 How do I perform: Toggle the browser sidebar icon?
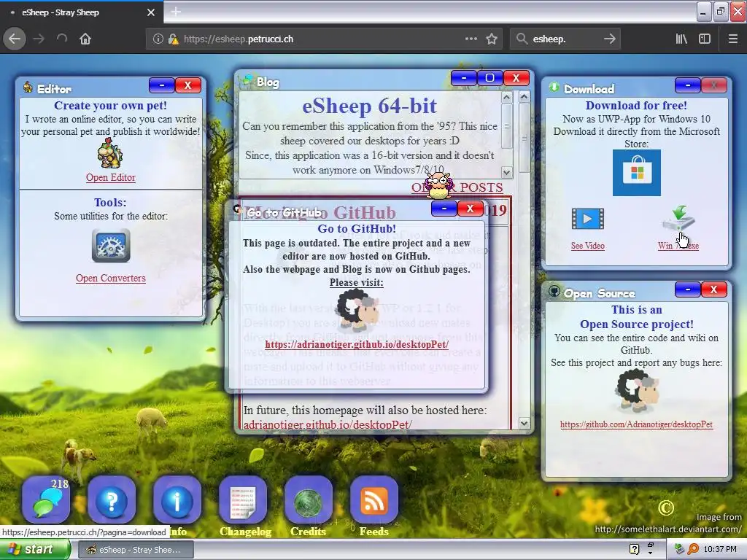(x=705, y=39)
